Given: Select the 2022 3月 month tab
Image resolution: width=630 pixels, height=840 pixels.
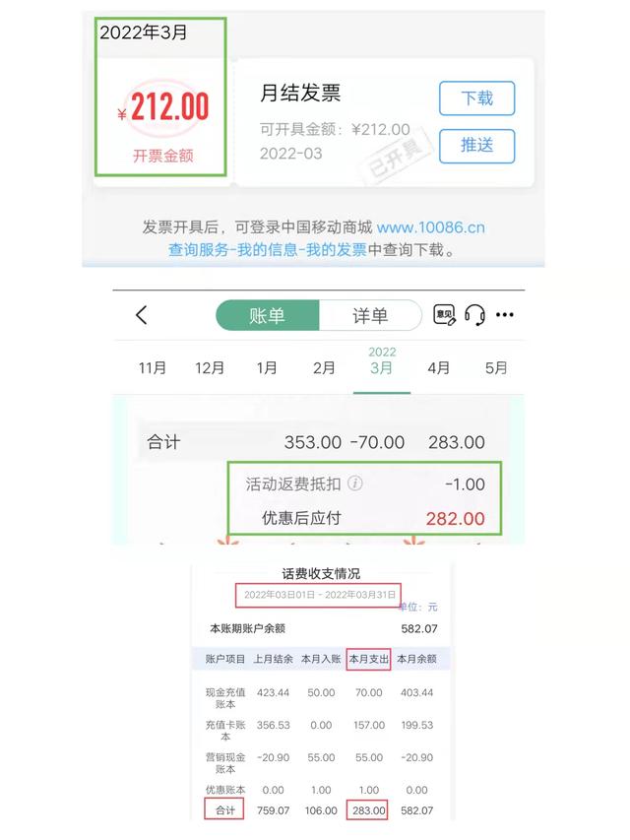Looking at the screenshot, I should (x=382, y=361).
